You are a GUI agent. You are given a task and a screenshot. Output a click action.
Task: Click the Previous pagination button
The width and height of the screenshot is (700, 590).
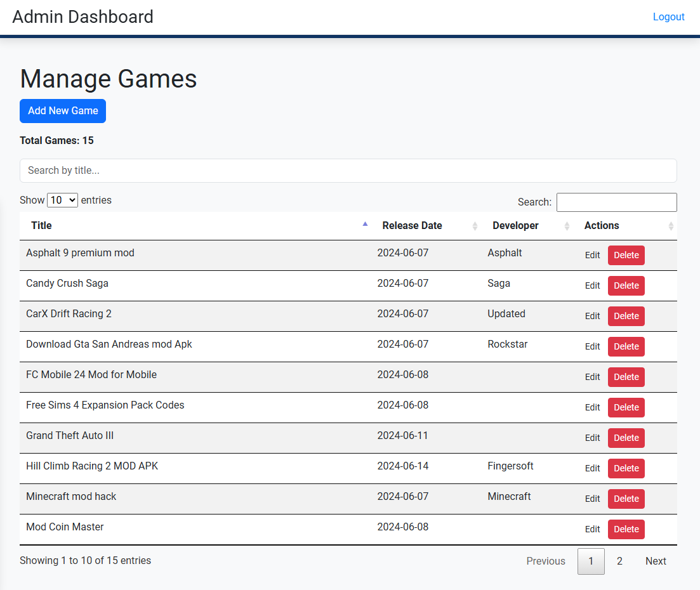click(545, 561)
